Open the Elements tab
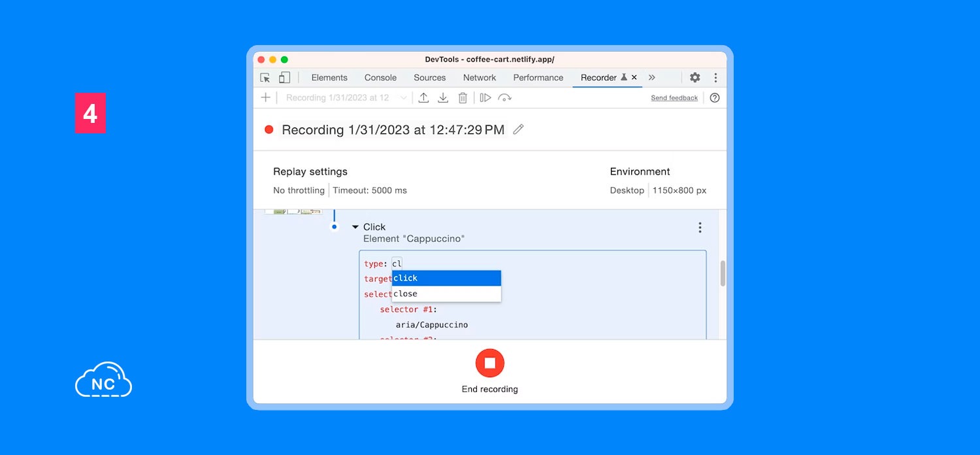The width and height of the screenshot is (980, 455). point(329,77)
